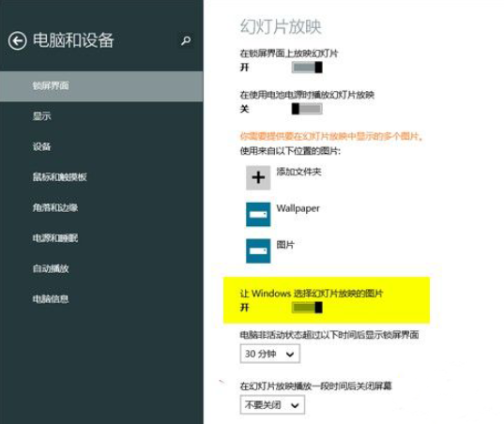Select the Wallpaper folder icon
Screen dimensions: 504x424
[x=258, y=214]
